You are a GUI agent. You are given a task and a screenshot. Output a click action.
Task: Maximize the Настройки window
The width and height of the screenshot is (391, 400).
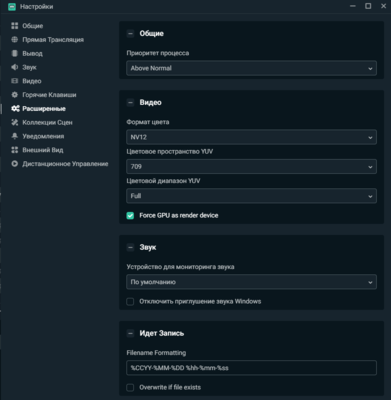368,6
